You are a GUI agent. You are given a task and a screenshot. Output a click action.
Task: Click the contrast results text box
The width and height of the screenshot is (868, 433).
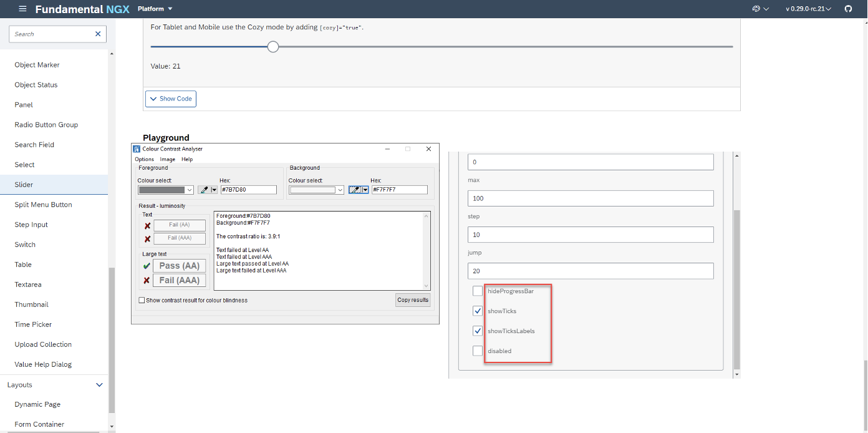click(x=322, y=251)
